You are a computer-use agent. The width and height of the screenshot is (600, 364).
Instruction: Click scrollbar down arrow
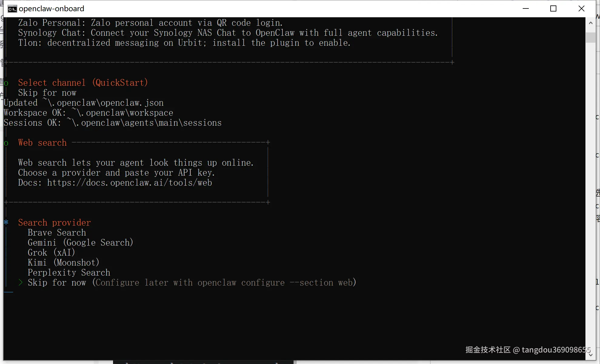[591, 355]
